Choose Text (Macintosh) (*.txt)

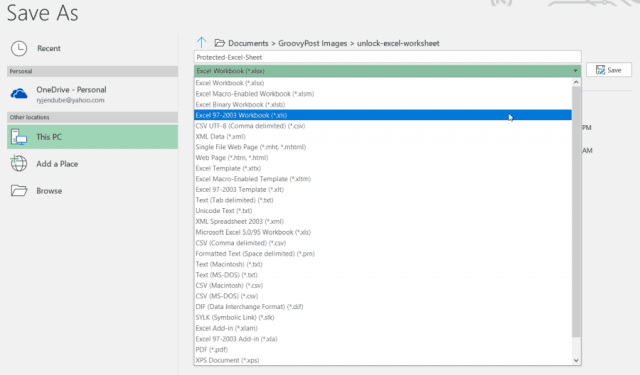point(383,264)
